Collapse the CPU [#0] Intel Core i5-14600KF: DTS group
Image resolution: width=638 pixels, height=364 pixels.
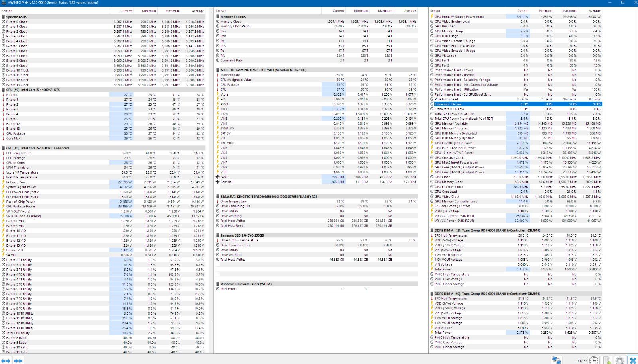4,90
